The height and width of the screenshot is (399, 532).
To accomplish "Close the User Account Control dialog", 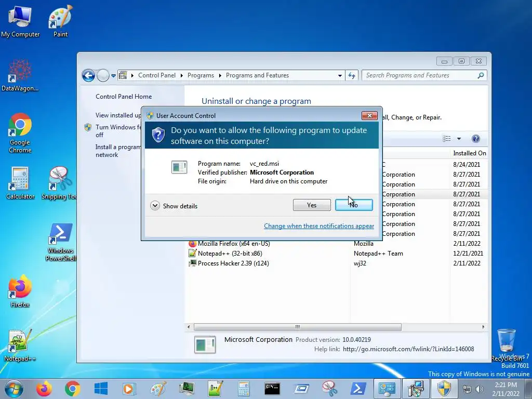I will pos(369,116).
